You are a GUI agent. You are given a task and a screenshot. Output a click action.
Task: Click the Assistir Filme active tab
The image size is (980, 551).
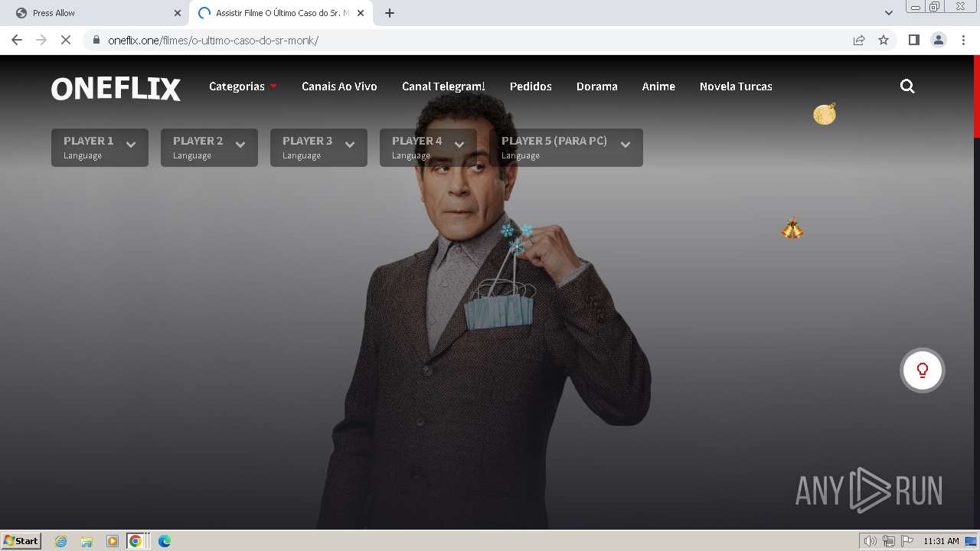(x=281, y=13)
